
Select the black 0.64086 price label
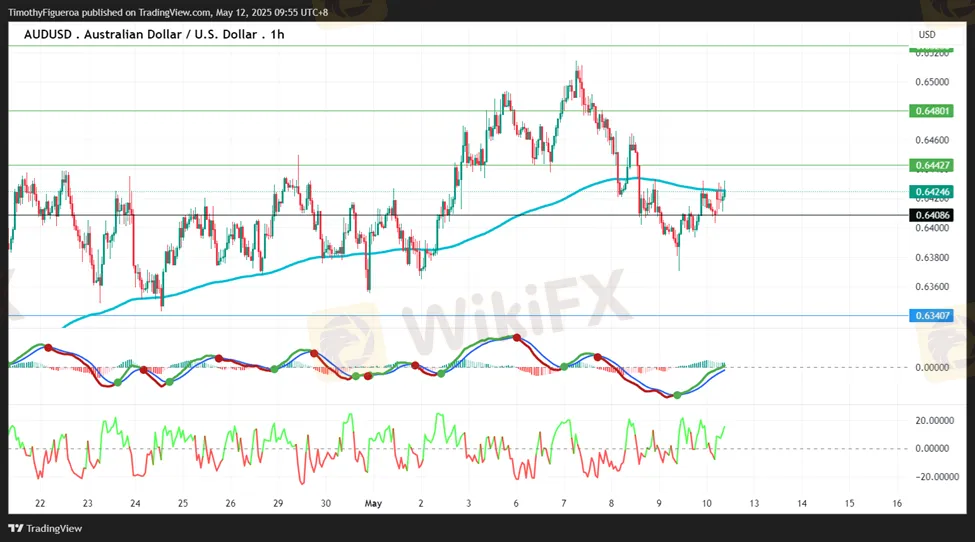point(931,215)
